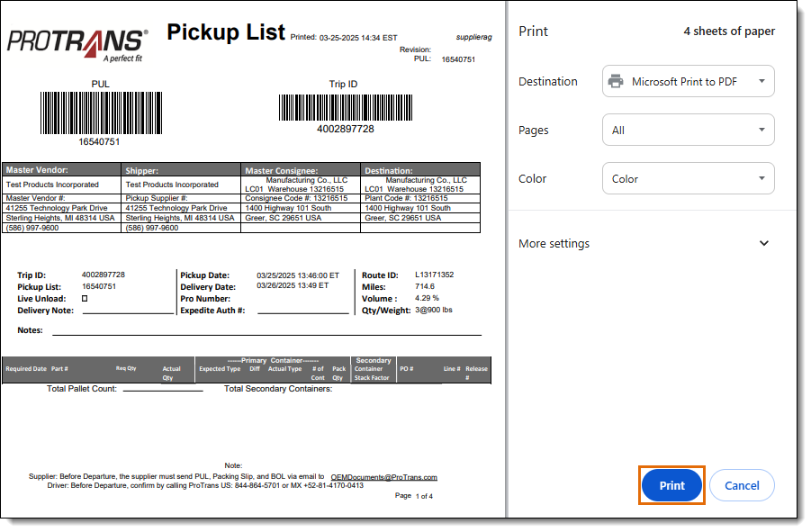Expand the More settings section

pyautogui.click(x=644, y=244)
